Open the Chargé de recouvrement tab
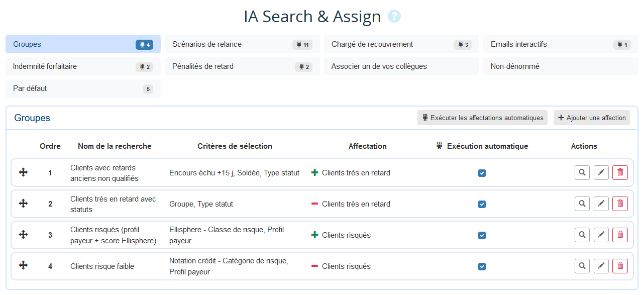This screenshot has height=295, width=644. 401,44
